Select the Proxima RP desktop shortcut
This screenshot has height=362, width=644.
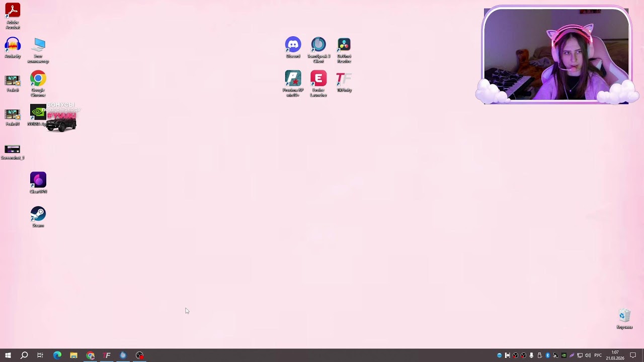click(x=293, y=84)
